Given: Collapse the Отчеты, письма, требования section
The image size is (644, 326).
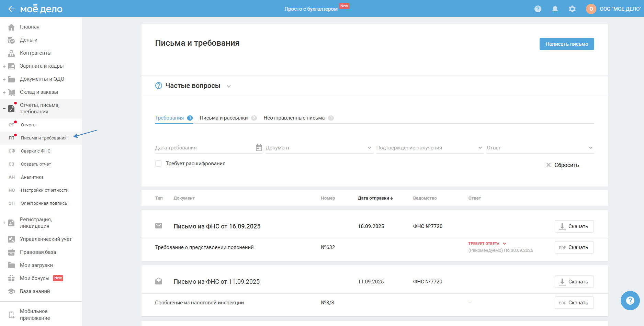Looking at the screenshot, I should point(4,109).
